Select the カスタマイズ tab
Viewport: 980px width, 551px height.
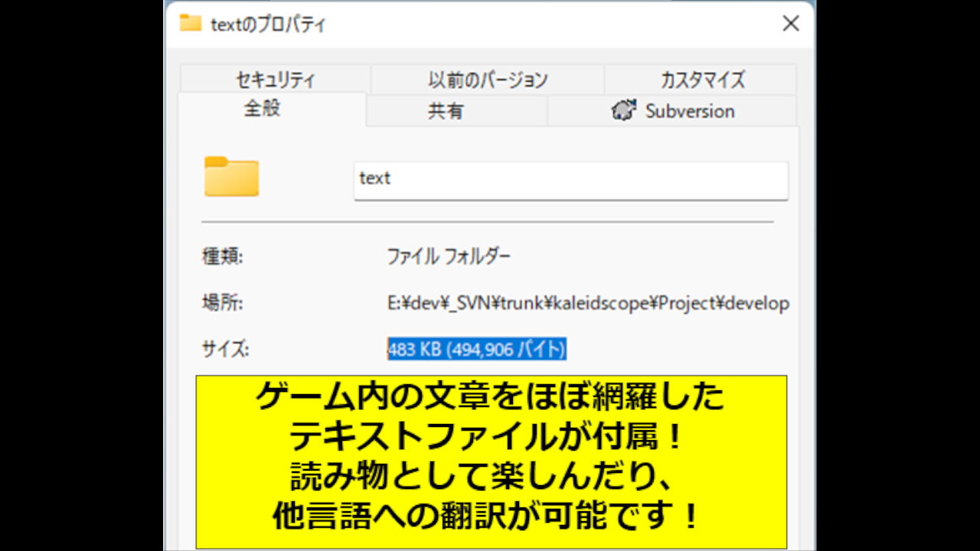(x=702, y=80)
